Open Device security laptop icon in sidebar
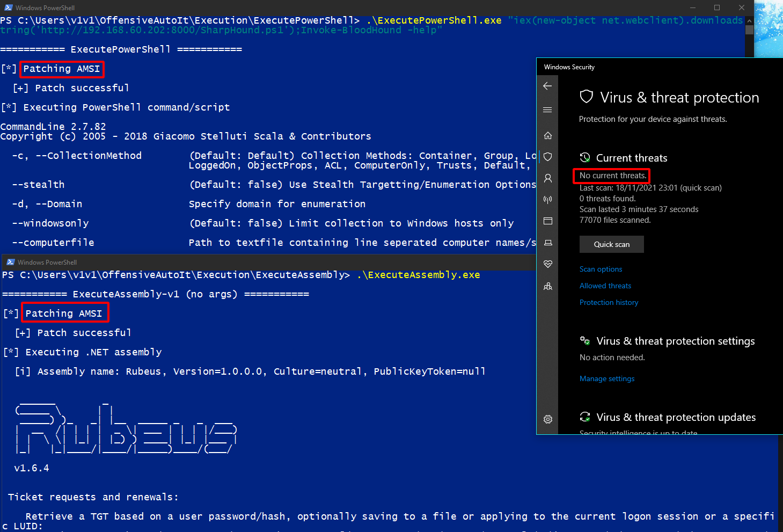This screenshot has height=532, width=783. click(x=548, y=243)
